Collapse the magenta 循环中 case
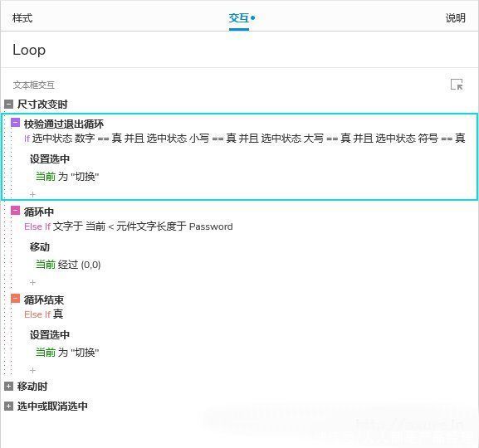479x448 pixels. click(15, 211)
